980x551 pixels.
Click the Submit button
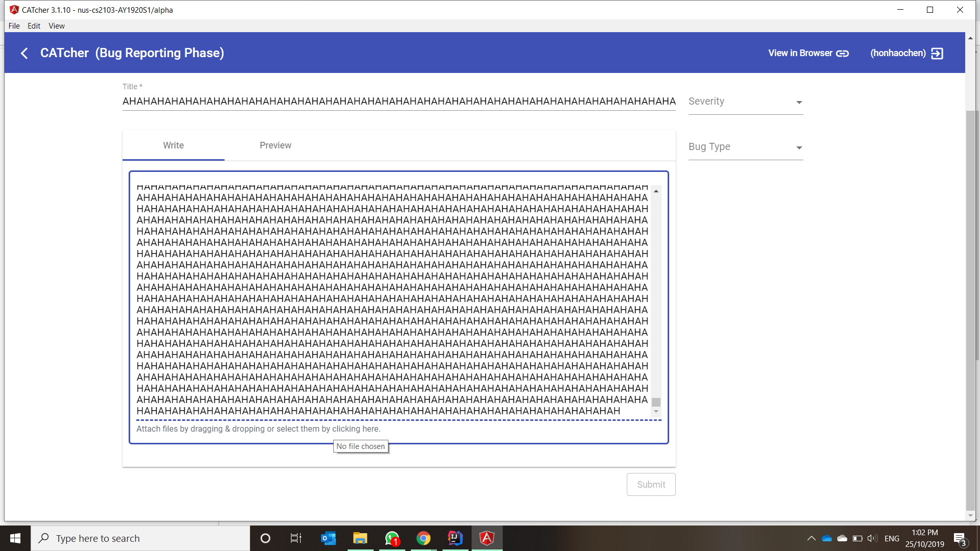coord(651,484)
